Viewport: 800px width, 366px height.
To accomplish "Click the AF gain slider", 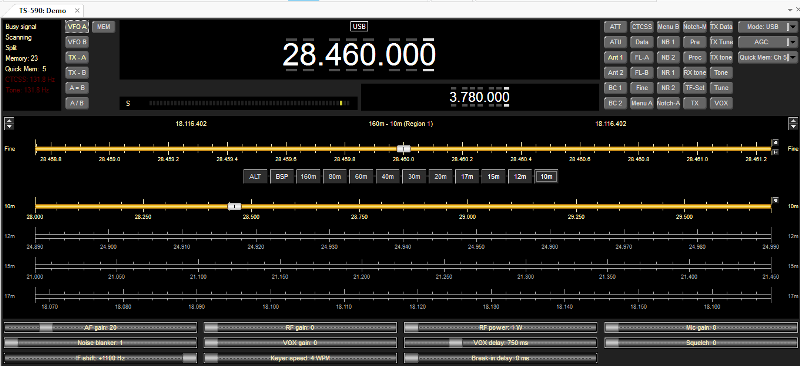I will pyautogui.click(x=101, y=327).
